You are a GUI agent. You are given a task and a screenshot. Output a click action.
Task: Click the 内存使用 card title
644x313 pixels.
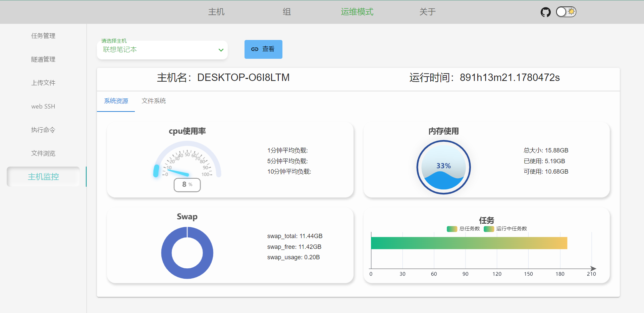click(x=443, y=131)
